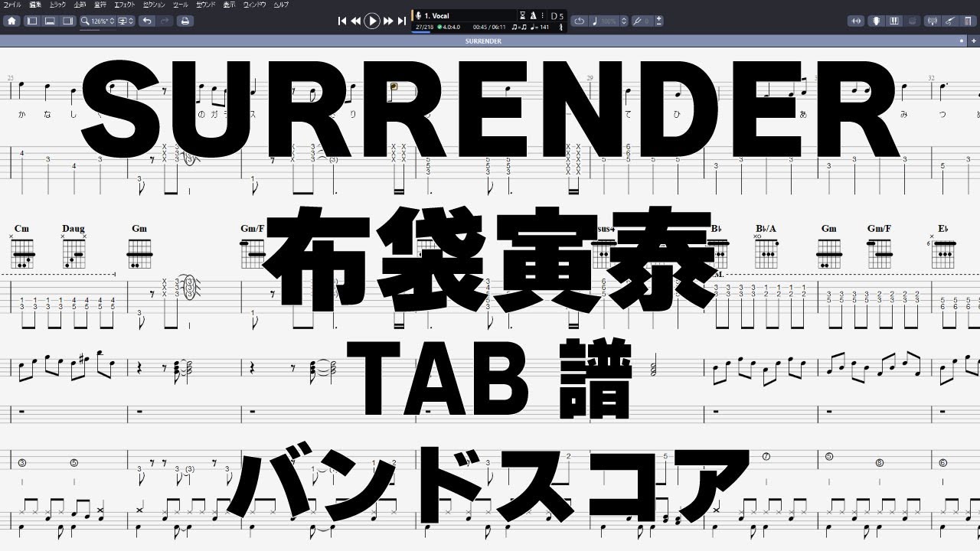Viewport: 980px width, 551px height.
Task: Show the guitar fretboard view
Action: (x=876, y=21)
